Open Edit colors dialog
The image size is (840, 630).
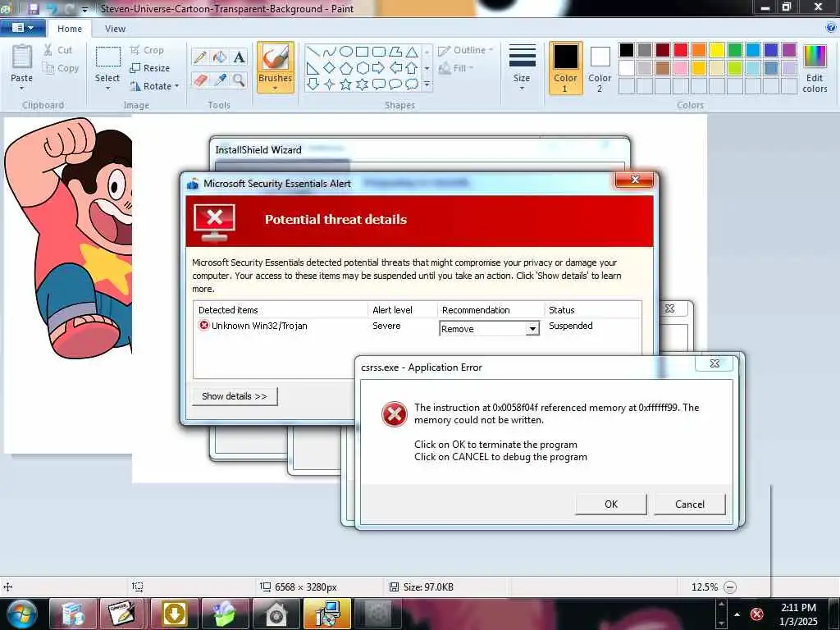coord(815,68)
